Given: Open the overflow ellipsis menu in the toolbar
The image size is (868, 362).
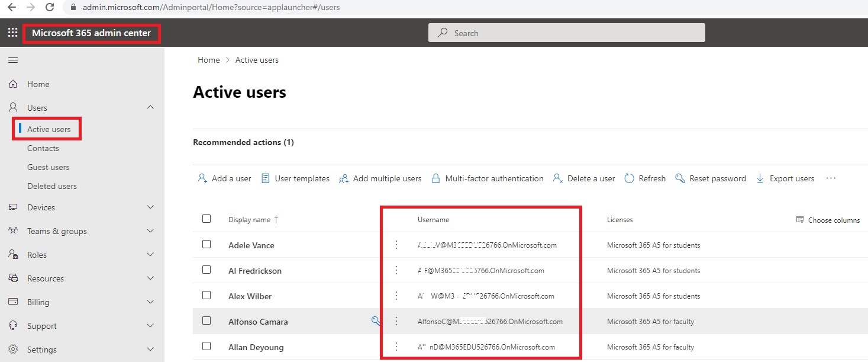Looking at the screenshot, I should [831, 178].
